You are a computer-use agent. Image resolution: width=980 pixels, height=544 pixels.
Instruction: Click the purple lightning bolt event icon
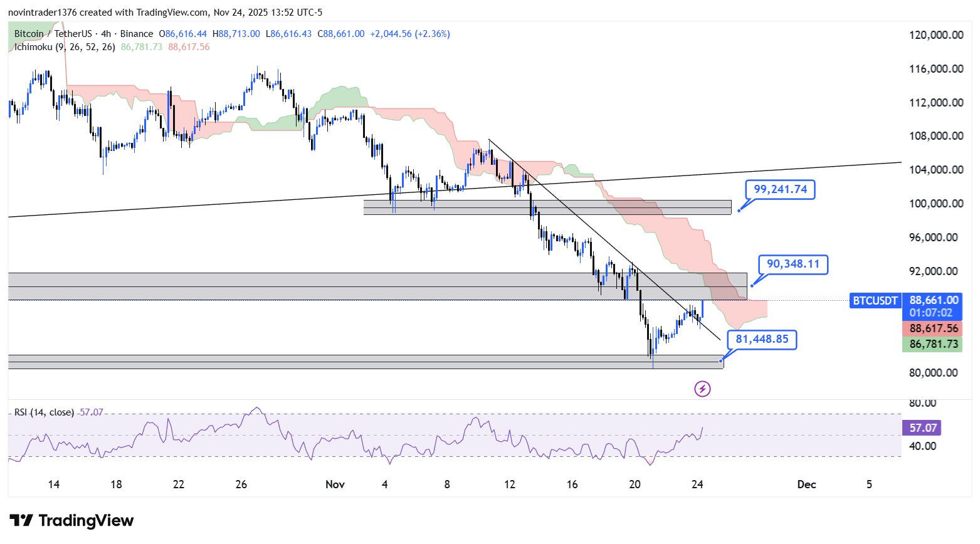click(702, 389)
